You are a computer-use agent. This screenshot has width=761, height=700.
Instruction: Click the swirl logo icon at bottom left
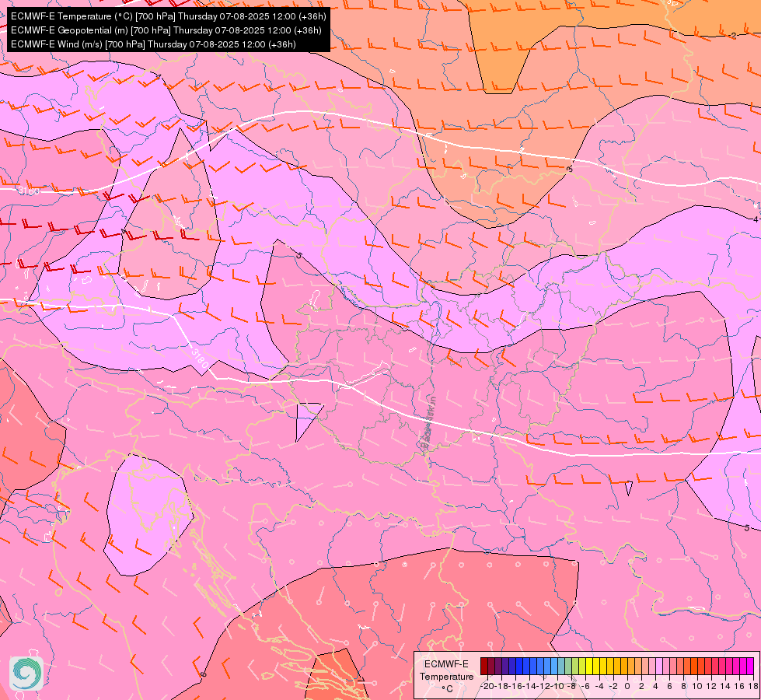point(26,673)
